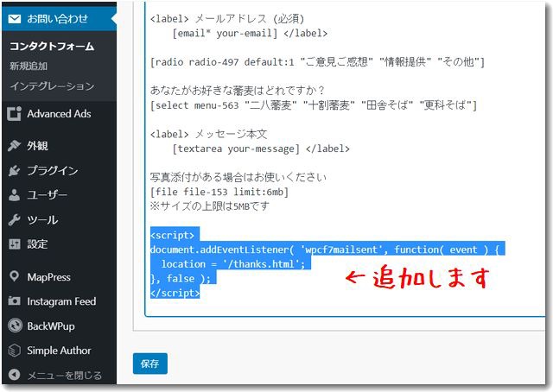Image resolution: width=553 pixels, height=392 pixels.
Task: Click the Instagram Feed camera icon
Action: tap(14, 301)
